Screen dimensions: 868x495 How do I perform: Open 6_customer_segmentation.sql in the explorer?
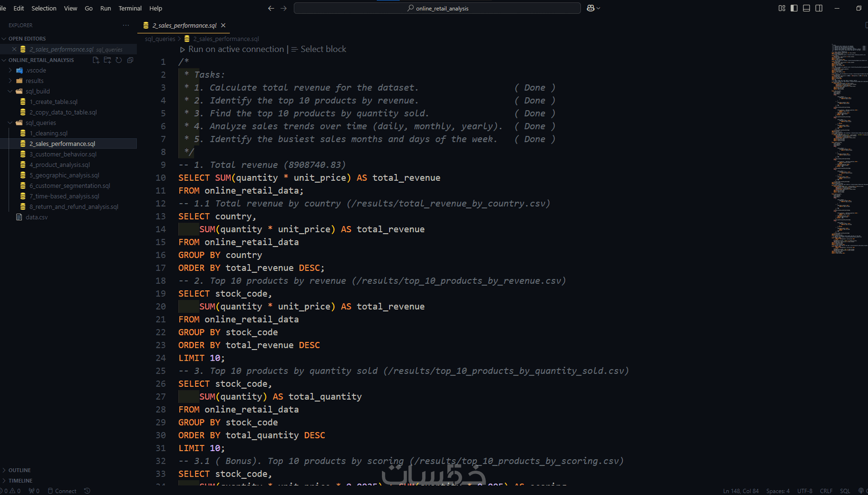tap(70, 186)
